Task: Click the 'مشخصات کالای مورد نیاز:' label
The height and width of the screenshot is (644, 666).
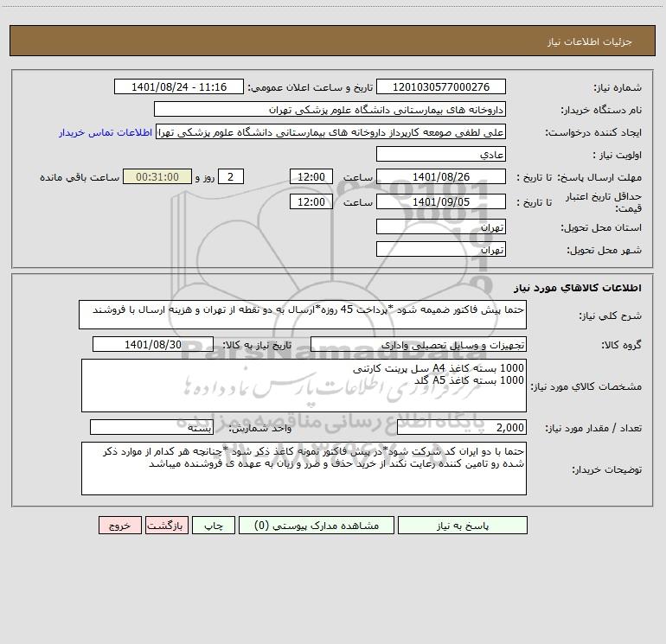Action: click(586, 386)
